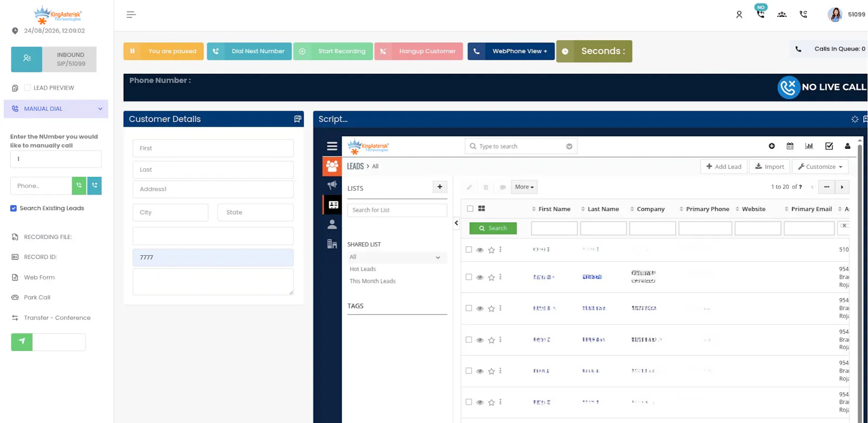Open the organizations building icon
Viewport: 868px width, 423px height.
[332, 244]
